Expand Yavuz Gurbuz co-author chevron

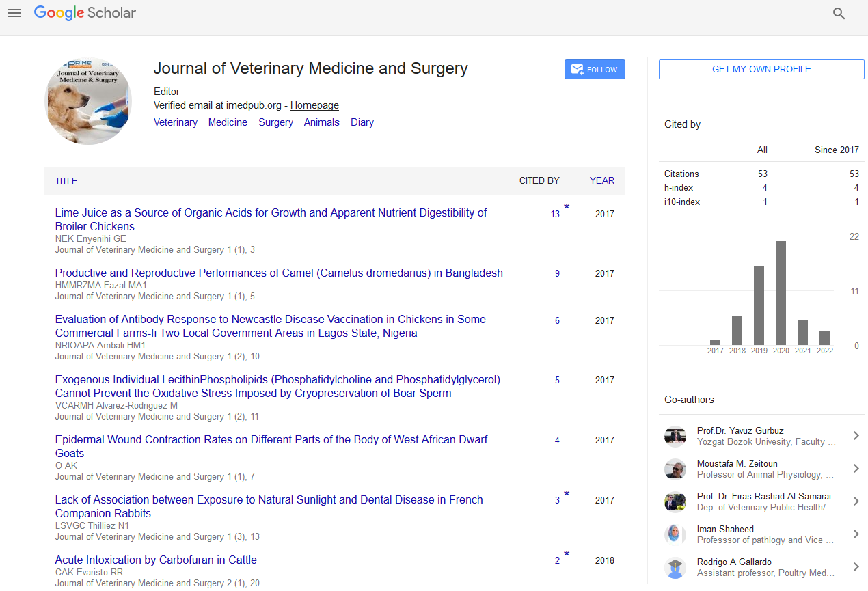point(856,436)
